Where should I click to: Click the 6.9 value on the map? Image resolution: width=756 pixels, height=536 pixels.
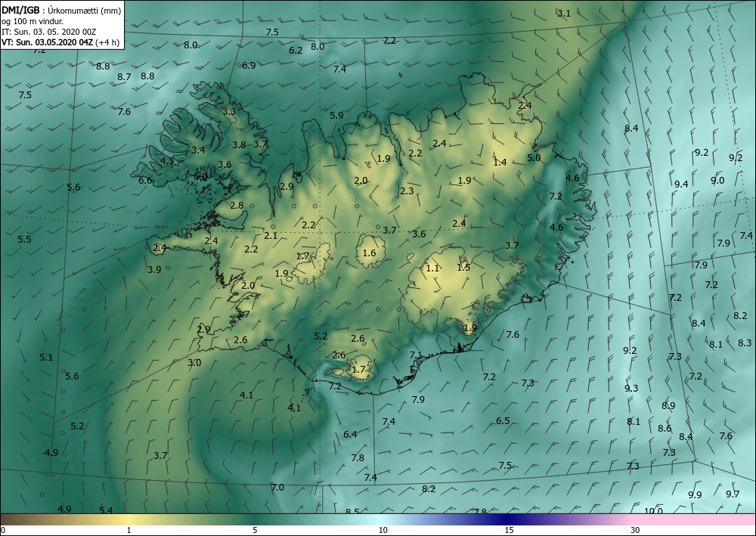click(x=249, y=65)
